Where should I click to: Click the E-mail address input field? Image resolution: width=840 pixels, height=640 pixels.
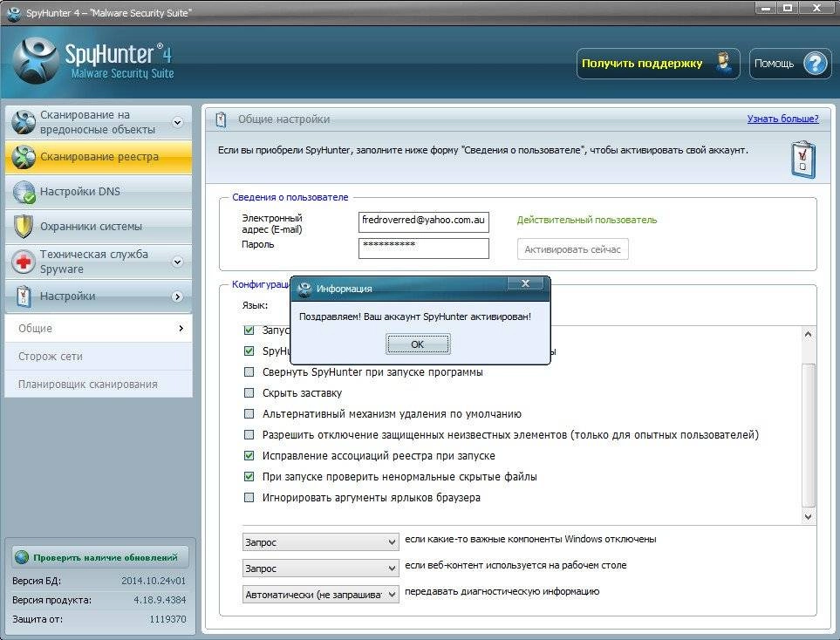[424, 221]
